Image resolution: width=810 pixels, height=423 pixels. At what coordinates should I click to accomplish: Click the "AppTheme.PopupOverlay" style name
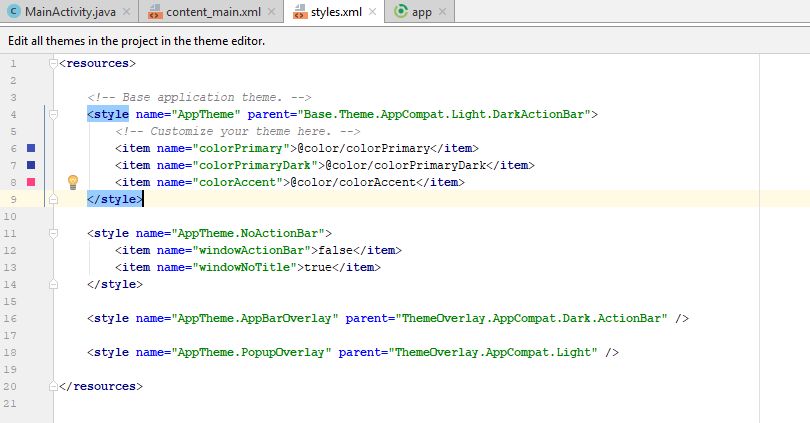252,352
